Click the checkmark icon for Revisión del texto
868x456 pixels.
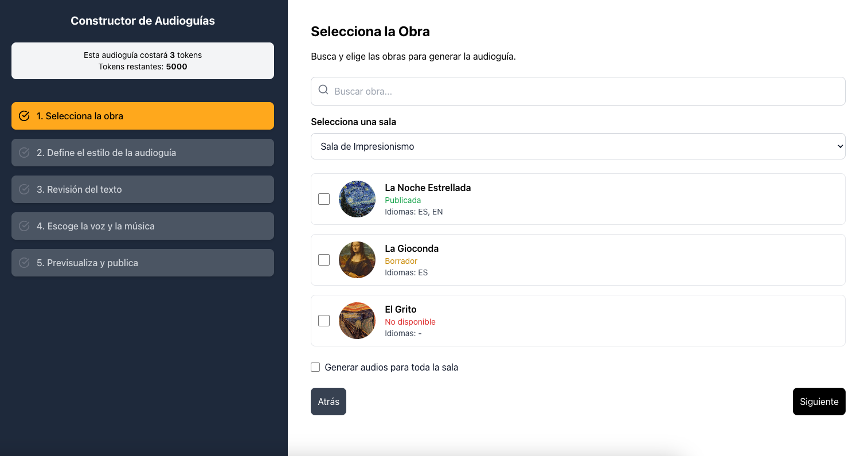[x=24, y=189]
